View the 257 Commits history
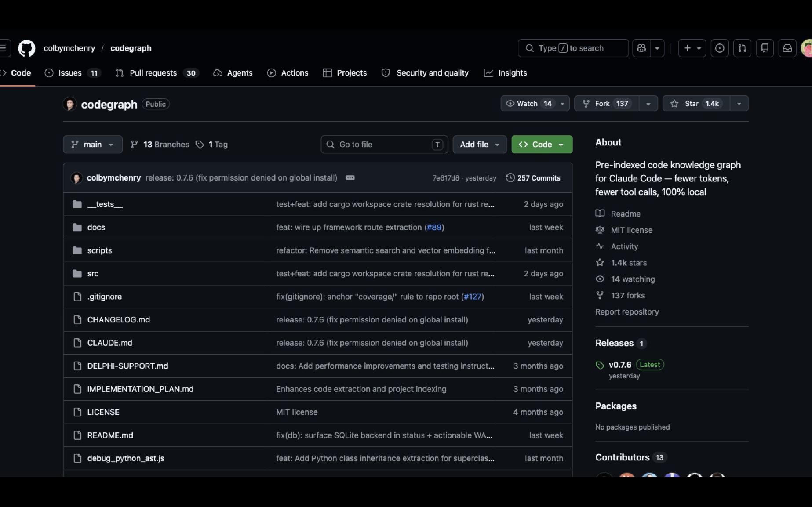The image size is (812, 507). (533, 178)
